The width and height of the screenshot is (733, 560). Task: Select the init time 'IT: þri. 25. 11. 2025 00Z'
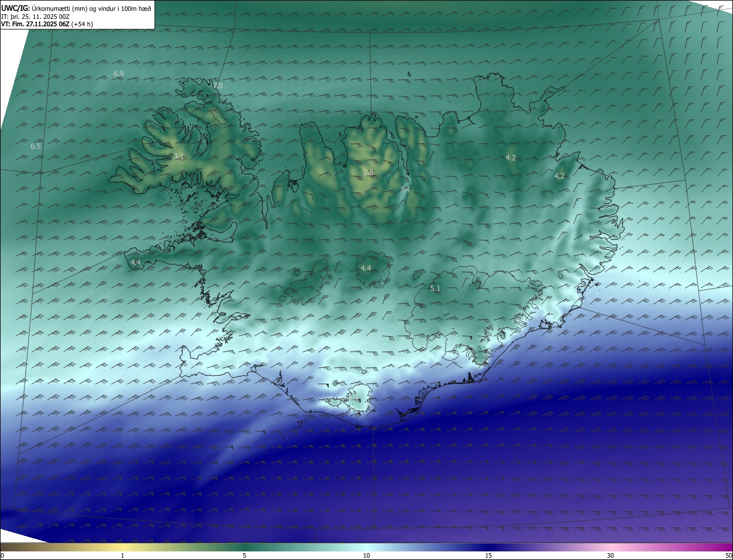(x=36, y=16)
